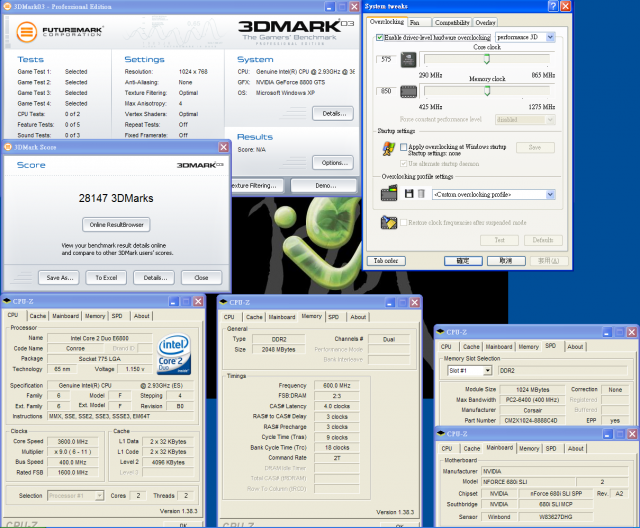This screenshot has height=528, width=640.
Task: Click the CPU-Z Mainboard window title icon
Action: point(441,433)
